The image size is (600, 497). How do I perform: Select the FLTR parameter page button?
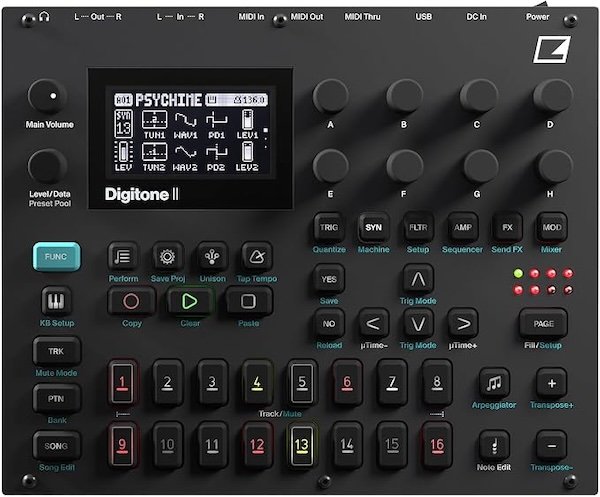[418, 228]
